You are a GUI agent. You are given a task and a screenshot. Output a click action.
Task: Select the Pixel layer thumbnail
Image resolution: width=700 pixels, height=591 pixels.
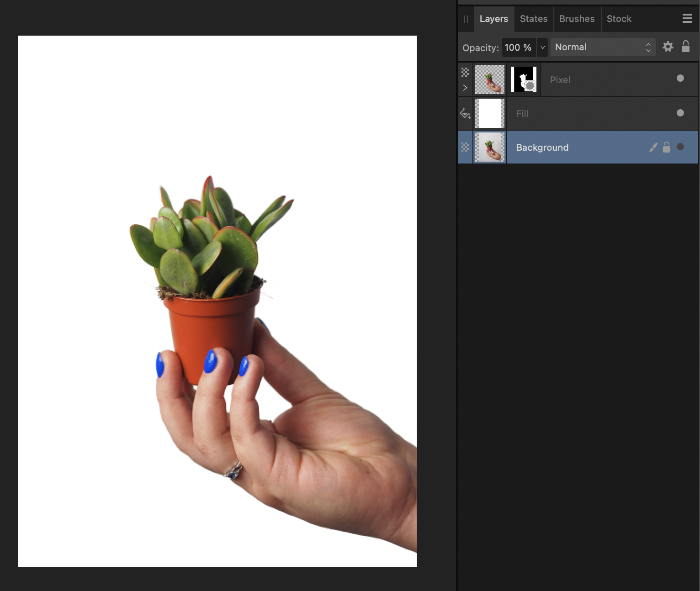(x=490, y=79)
